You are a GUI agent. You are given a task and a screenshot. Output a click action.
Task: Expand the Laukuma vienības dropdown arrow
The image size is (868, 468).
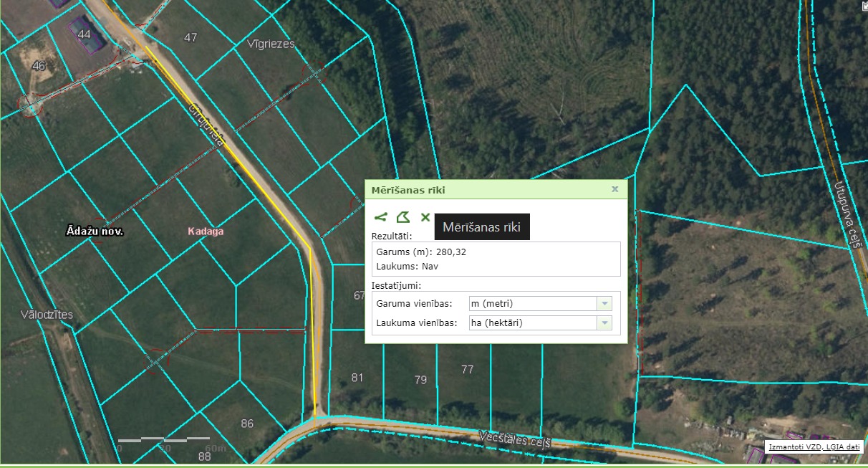(x=605, y=323)
